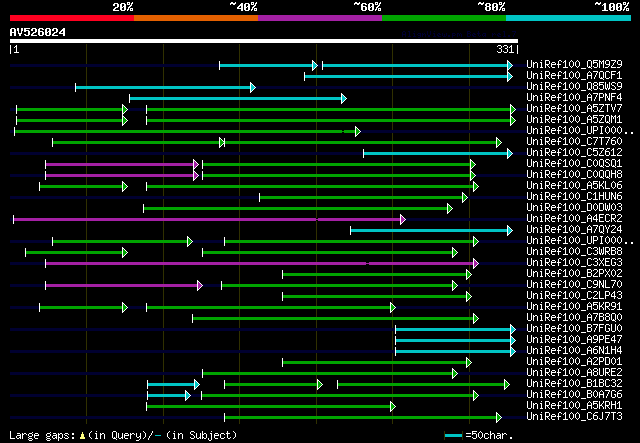Click the '=50char.' scale legend text

(x=489, y=435)
